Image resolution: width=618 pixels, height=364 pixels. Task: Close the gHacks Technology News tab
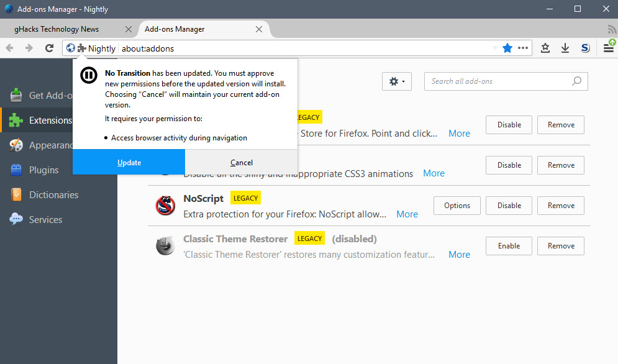click(x=129, y=29)
